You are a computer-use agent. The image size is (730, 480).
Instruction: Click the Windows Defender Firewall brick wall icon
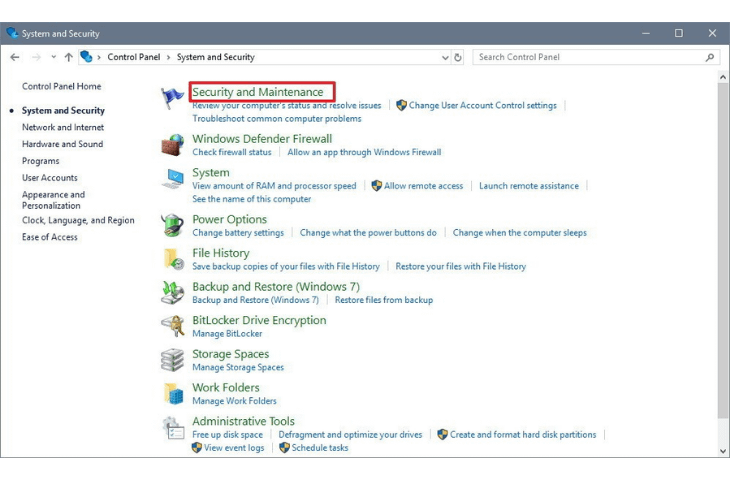coord(173,145)
